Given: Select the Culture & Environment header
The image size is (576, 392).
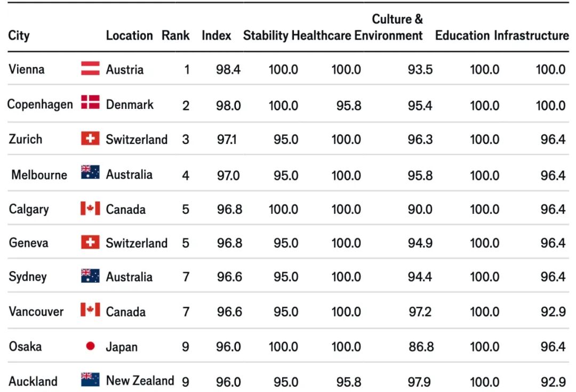Looking at the screenshot, I should click(389, 28).
